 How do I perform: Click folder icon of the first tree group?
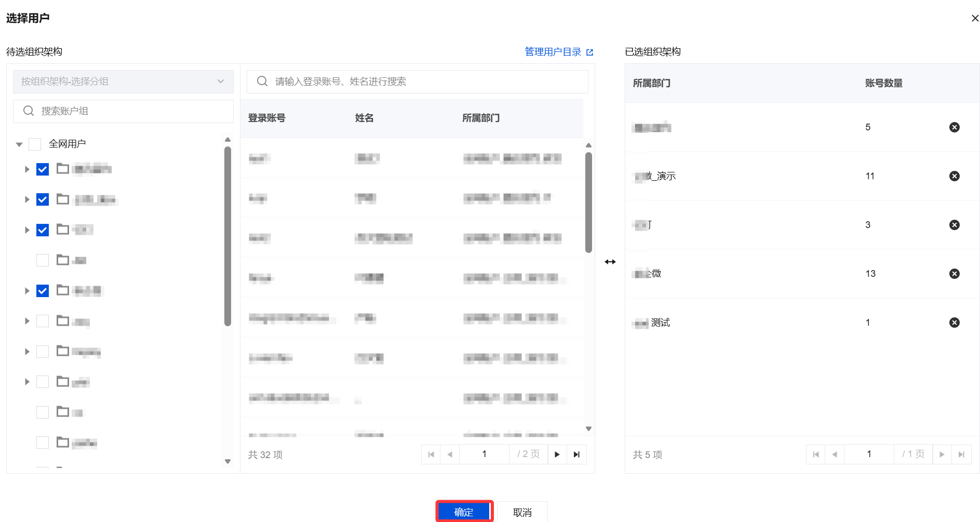click(x=63, y=168)
